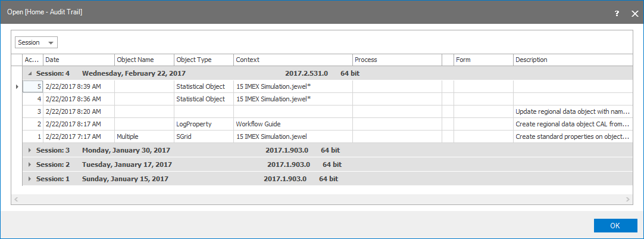Sort by the Date column header
The width and height of the screenshot is (644, 239).
[79, 60]
